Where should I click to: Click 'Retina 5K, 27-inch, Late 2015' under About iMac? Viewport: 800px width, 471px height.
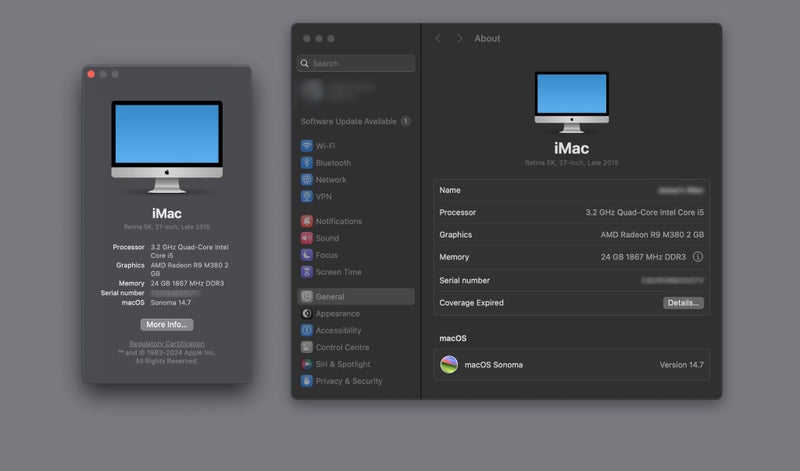click(x=571, y=163)
